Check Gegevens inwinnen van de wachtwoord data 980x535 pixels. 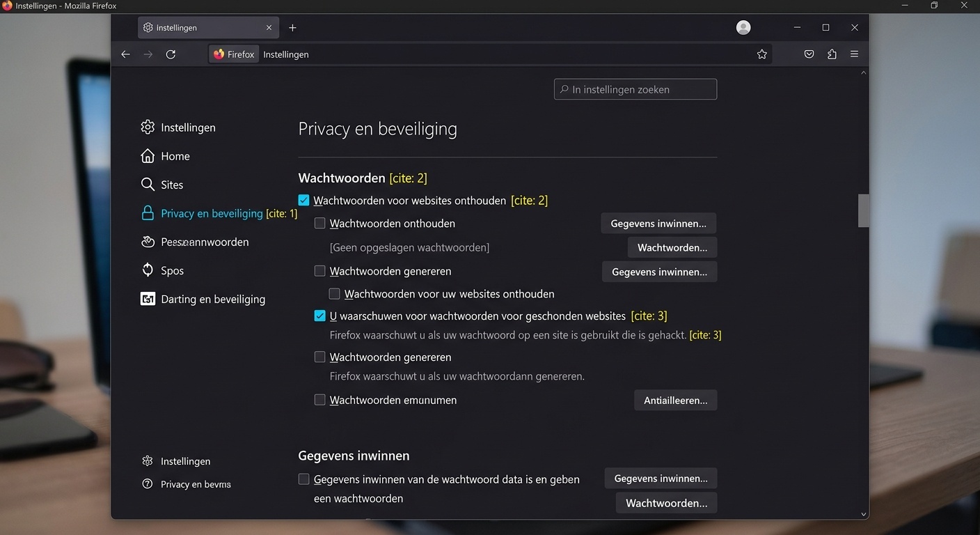click(x=304, y=479)
